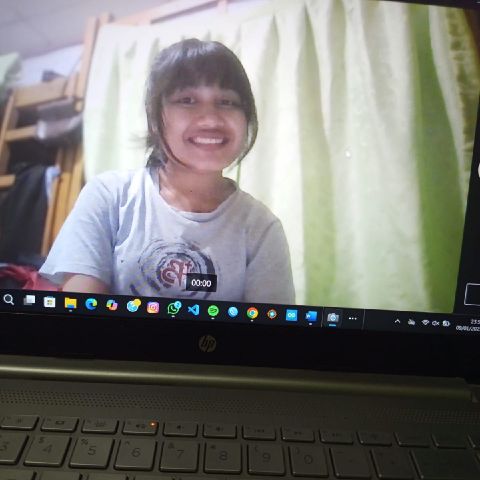Open the taskbar Search icon
480x480 pixels.
(x=9, y=299)
